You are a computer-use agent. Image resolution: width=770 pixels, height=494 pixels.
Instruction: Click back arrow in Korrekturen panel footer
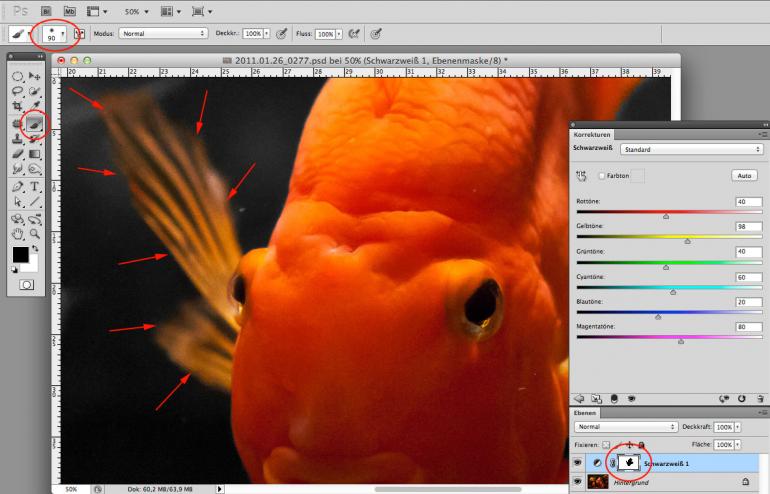[x=579, y=399]
